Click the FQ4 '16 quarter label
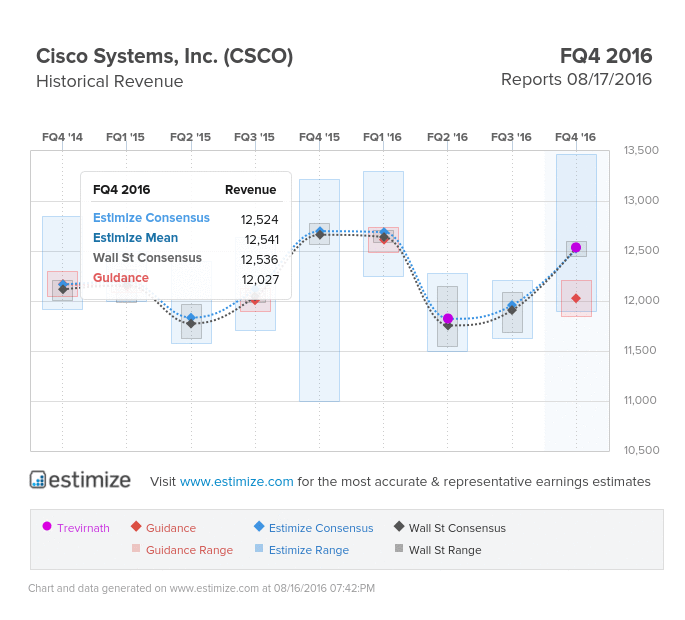The image size is (685, 620). pyautogui.click(x=575, y=137)
